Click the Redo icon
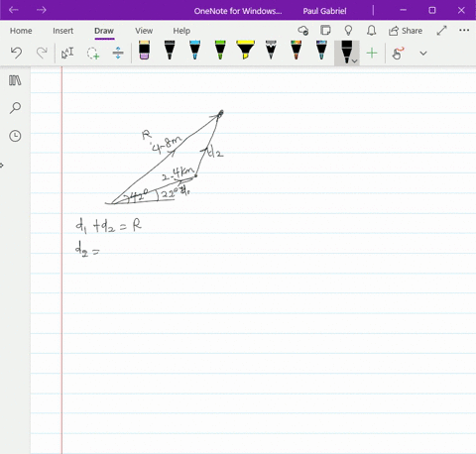The height and width of the screenshot is (454, 476). [42, 53]
